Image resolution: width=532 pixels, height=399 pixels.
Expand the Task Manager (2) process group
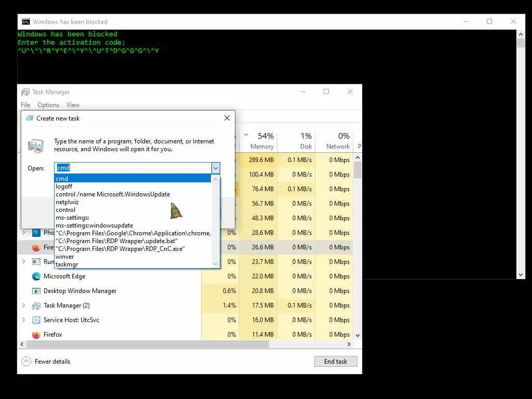point(23,305)
